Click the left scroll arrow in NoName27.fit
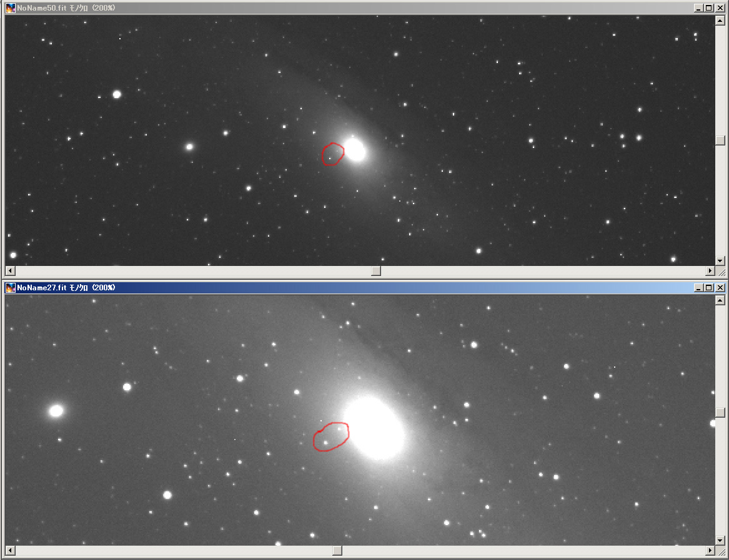The image size is (729, 560). [10, 551]
